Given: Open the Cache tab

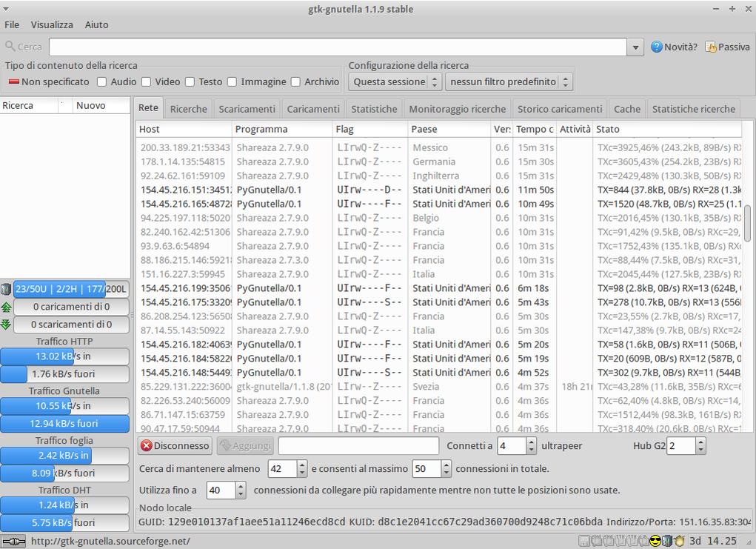Looking at the screenshot, I should [x=627, y=109].
